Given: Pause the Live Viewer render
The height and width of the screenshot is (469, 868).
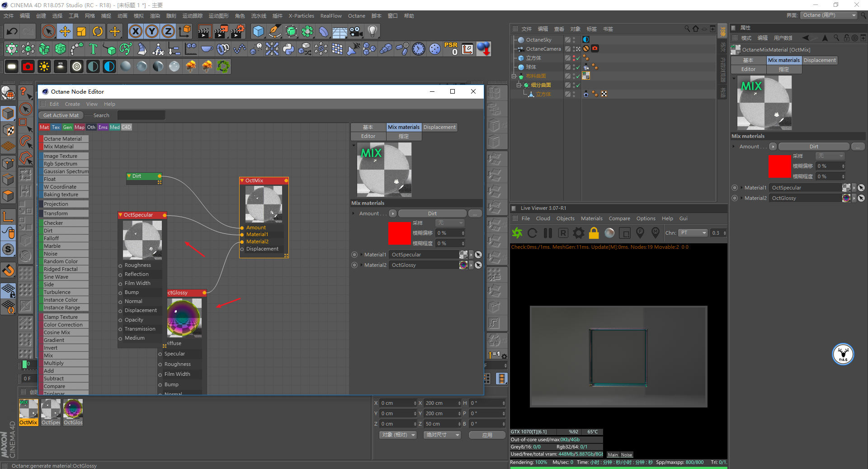Looking at the screenshot, I should tap(548, 233).
